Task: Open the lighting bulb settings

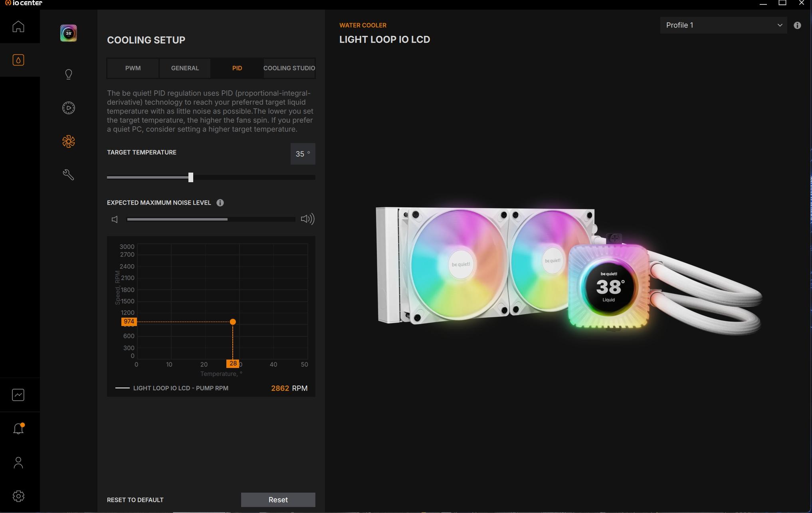Action: pyautogui.click(x=69, y=74)
